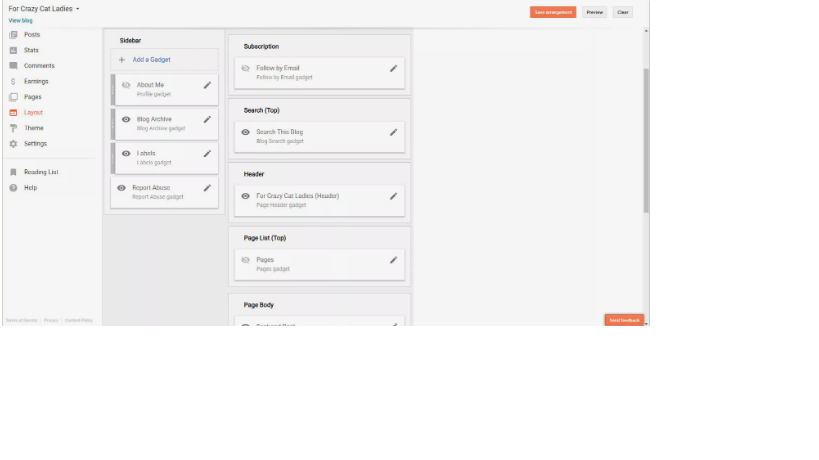
Task: Edit the About Me gadget via pencil
Action: point(207,85)
